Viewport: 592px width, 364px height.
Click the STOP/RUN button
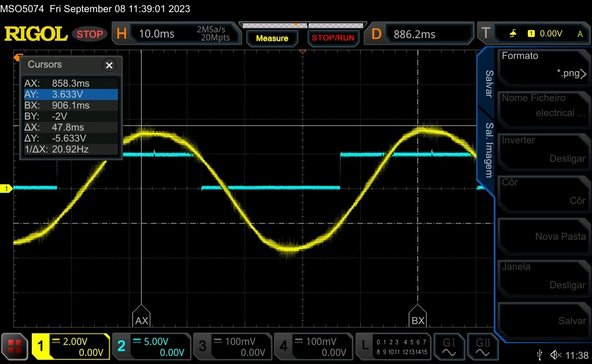point(332,38)
